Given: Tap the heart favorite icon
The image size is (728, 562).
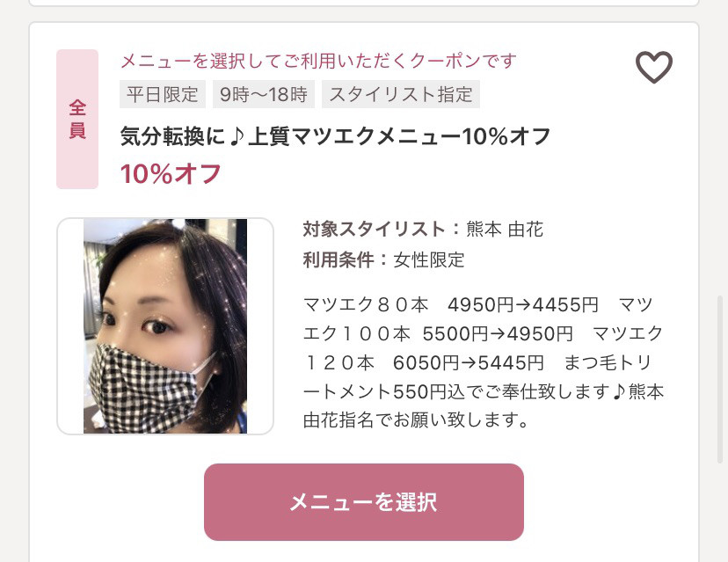Looking at the screenshot, I should pos(654,67).
